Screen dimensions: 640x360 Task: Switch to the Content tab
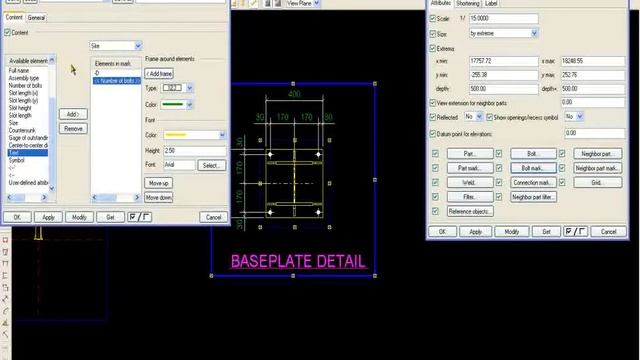click(14, 17)
